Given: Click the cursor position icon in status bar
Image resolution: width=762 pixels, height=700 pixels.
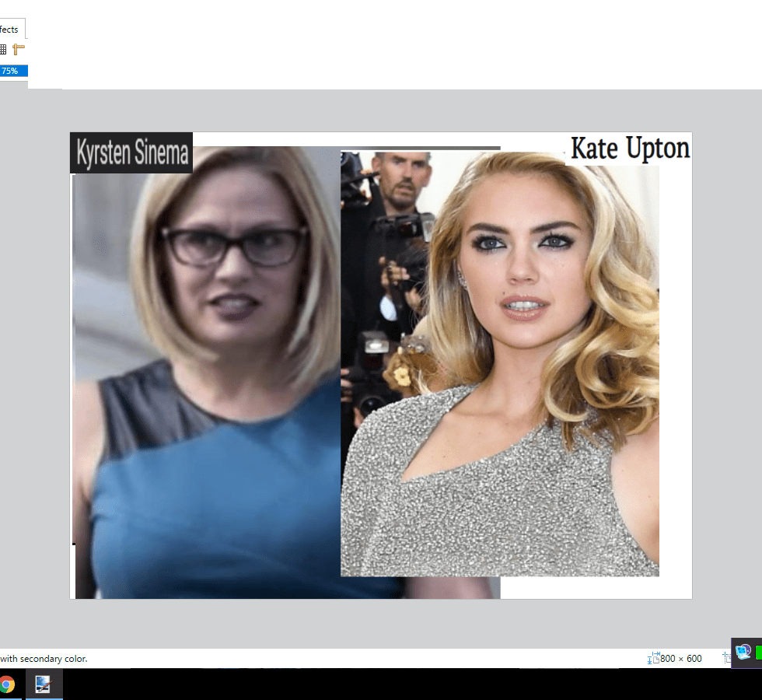Looking at the screenshot, I should click(727, 658).
